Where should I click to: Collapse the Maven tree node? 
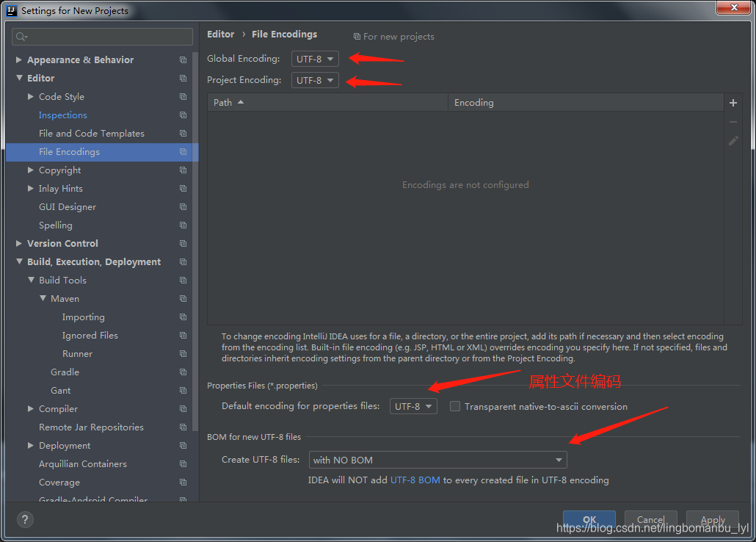click(43, 298)
